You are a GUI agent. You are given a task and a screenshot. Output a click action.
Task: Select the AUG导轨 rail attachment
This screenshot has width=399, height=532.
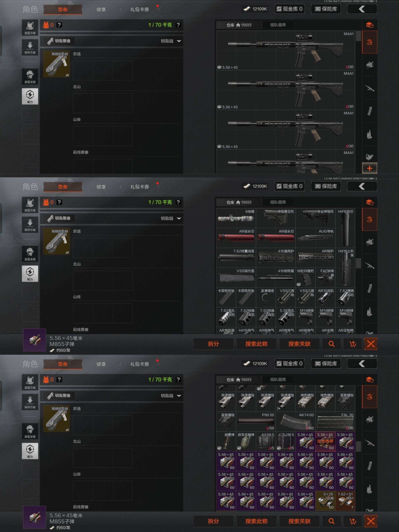click(x=315, y=238)
